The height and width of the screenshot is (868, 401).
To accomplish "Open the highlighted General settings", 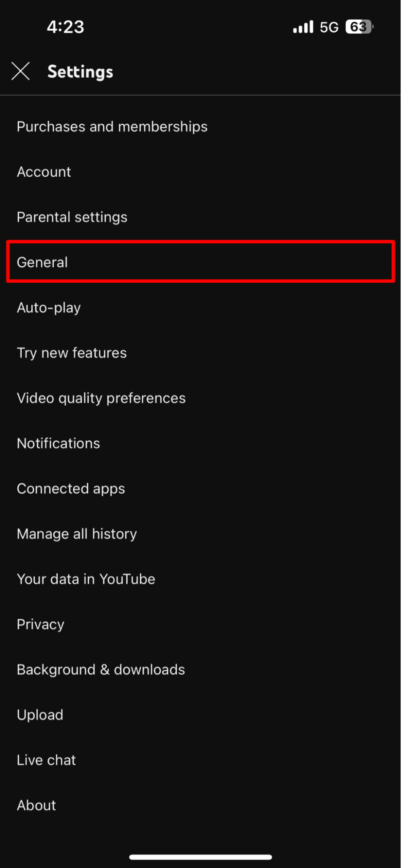I will (42, 262).
